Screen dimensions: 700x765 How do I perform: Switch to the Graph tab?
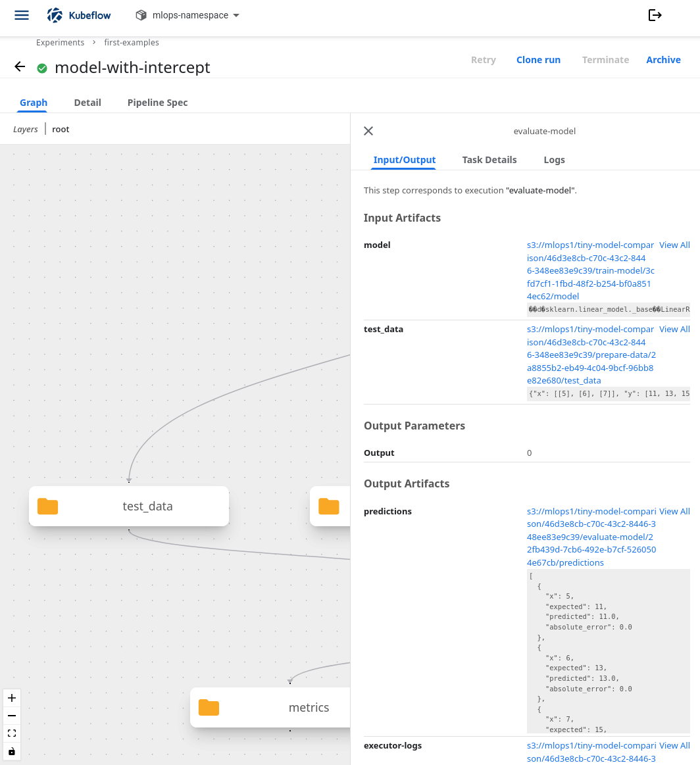[x=33, y=103]
